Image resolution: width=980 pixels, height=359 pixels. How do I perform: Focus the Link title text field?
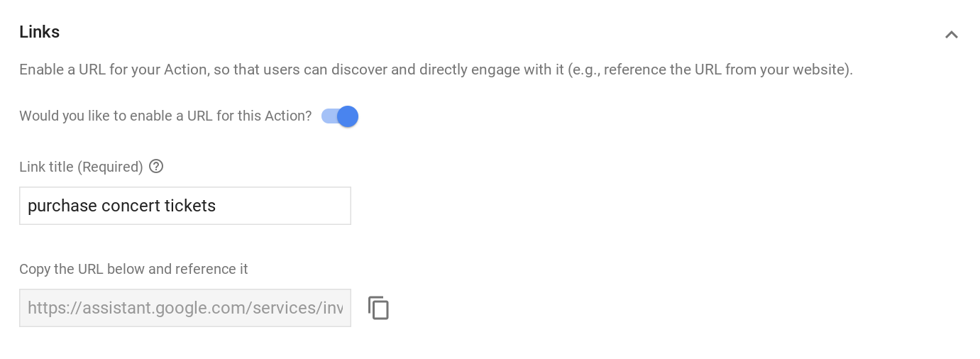click(185, 206)
